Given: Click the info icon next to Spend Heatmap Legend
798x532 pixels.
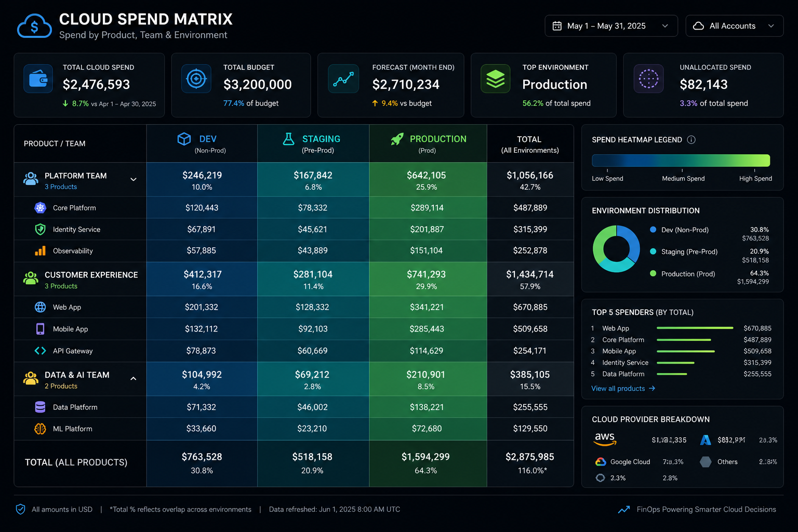Looking at the screenshot, I should click(691, 140).
